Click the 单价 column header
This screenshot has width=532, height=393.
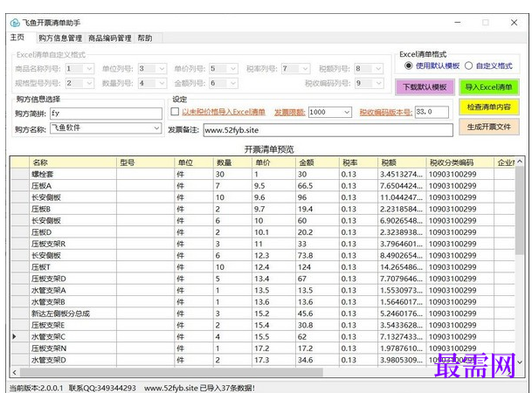(x=273, y=162)
